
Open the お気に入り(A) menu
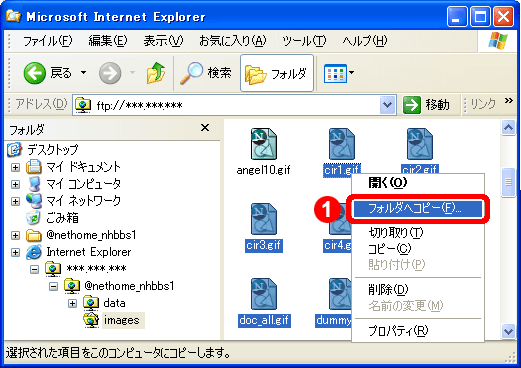232,41
